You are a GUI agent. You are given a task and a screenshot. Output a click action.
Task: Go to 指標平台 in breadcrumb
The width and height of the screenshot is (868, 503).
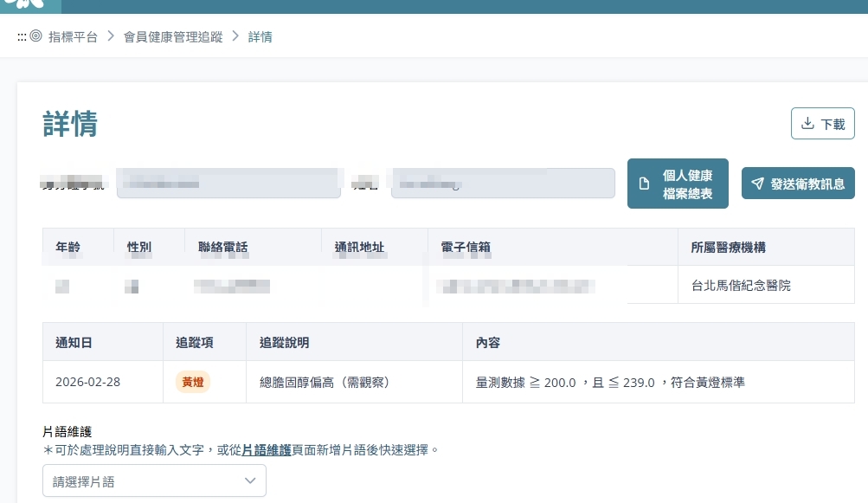73,37
